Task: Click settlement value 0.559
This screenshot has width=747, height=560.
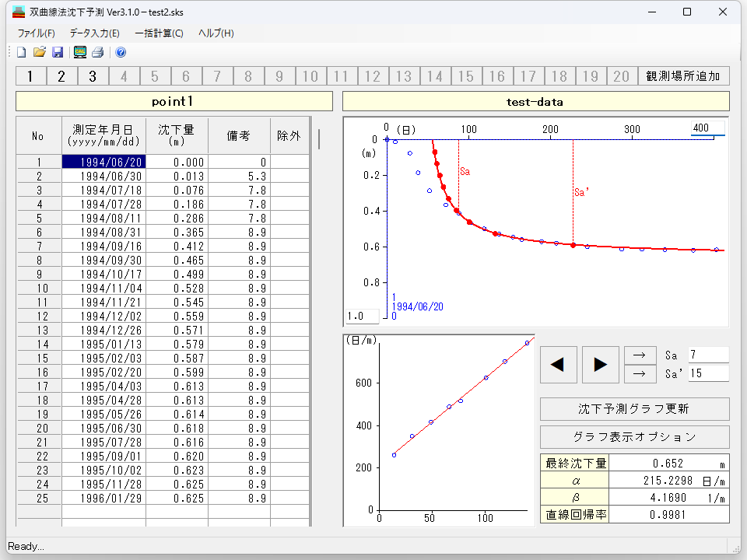Action: [177, 317]
